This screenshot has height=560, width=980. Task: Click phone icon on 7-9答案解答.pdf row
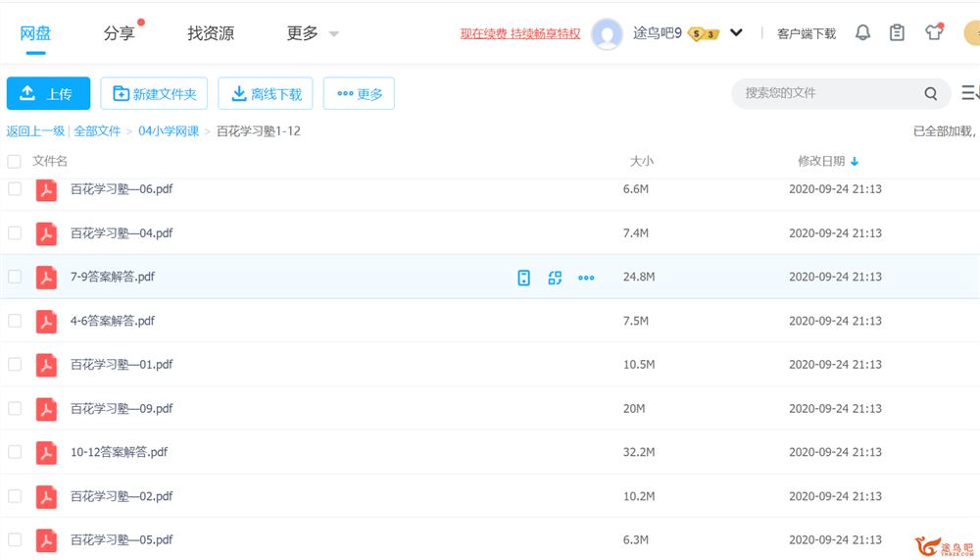(x=523, y=278)
